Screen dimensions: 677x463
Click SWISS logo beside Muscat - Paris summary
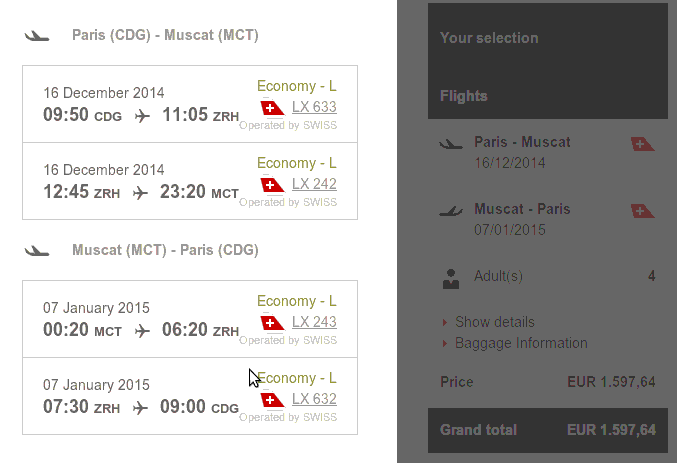coord(642,211)
